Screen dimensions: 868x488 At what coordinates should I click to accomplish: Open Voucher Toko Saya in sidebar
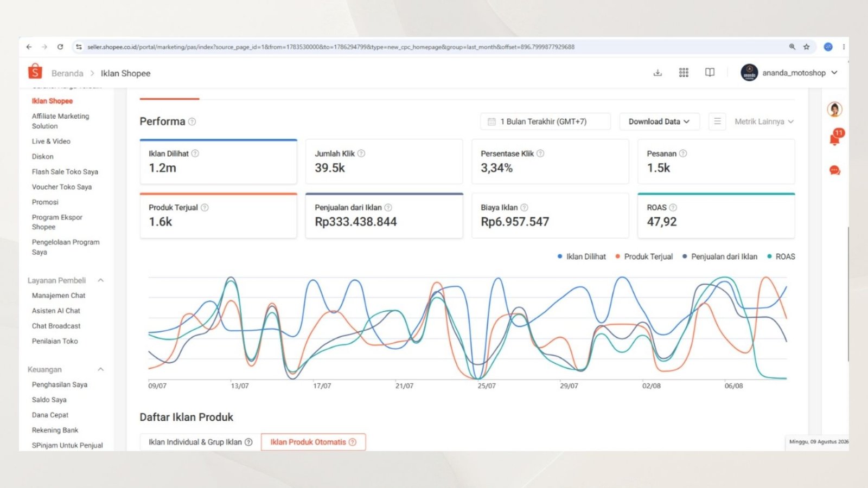coord(62,187)
